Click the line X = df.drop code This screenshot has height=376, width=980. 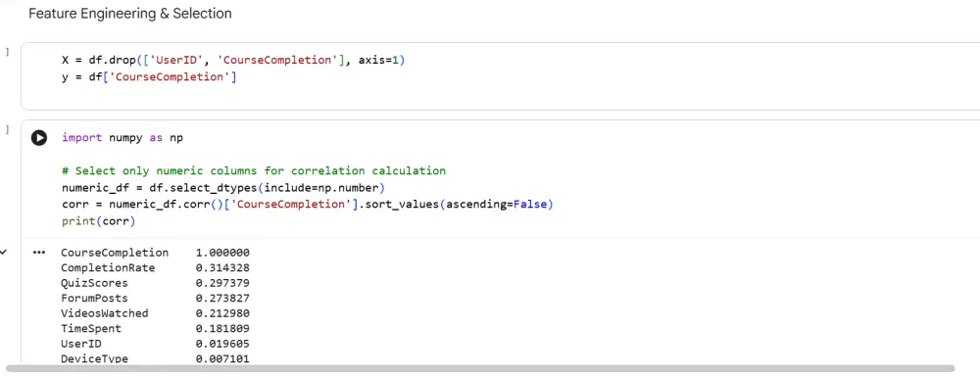233,60
